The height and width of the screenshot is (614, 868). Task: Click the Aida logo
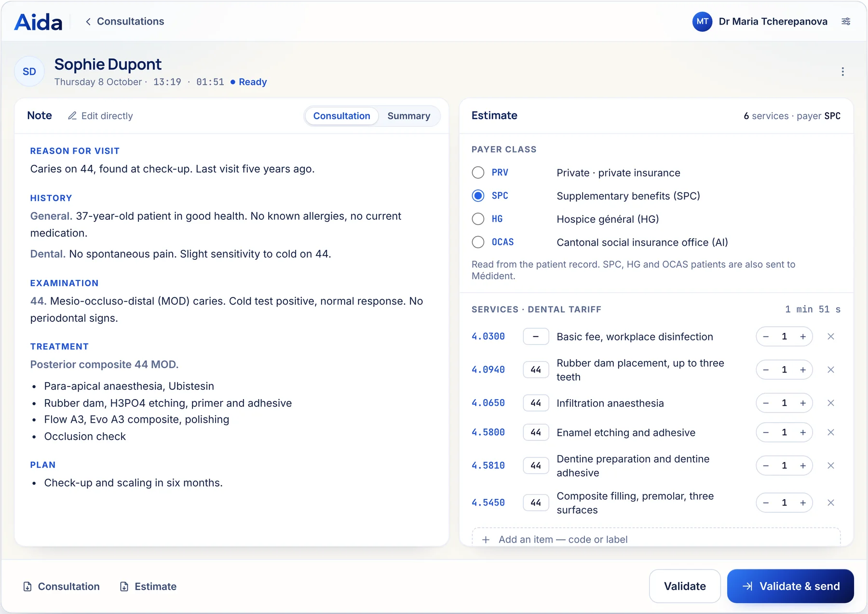click(39, 22)
